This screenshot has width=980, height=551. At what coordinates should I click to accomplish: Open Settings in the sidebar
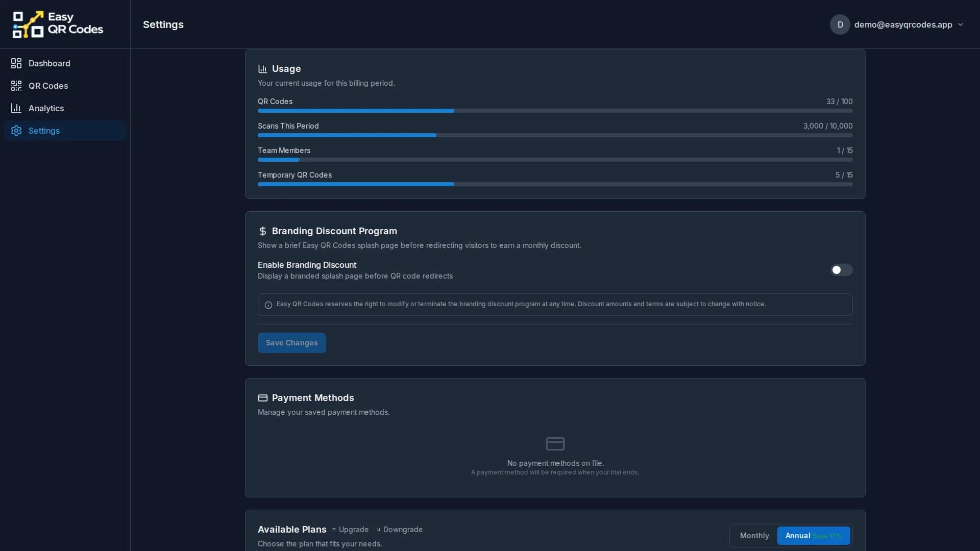pyautogui.click(x=65, y=131)
